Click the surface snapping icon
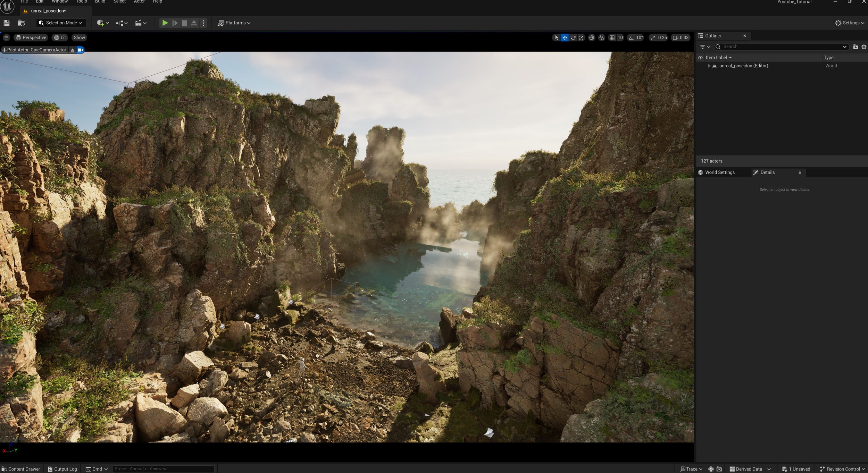Screen dimensions: 868x473 pos(601,37)
